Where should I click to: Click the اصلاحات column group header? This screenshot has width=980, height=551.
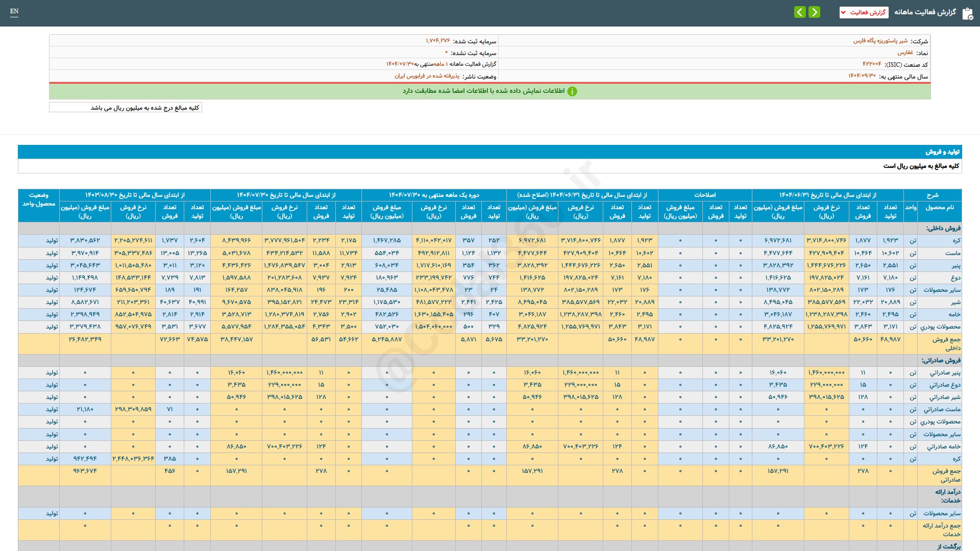click(x=704, y=195)
